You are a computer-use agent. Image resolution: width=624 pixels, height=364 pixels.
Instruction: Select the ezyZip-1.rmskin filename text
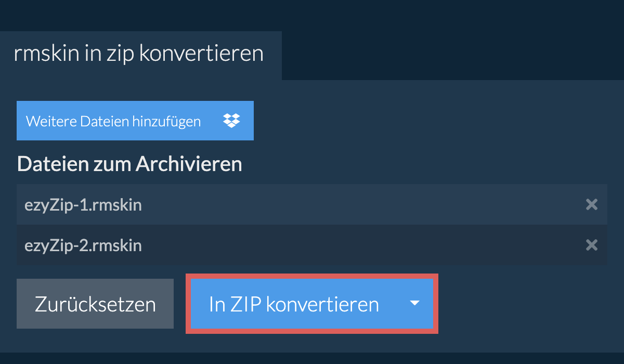click(x=83, y=205)
